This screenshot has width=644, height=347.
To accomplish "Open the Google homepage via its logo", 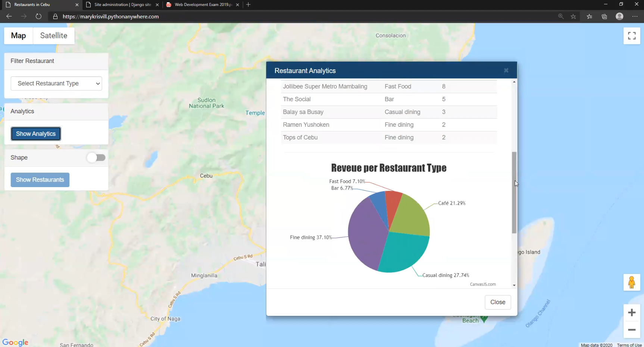I will pos(15,342).
